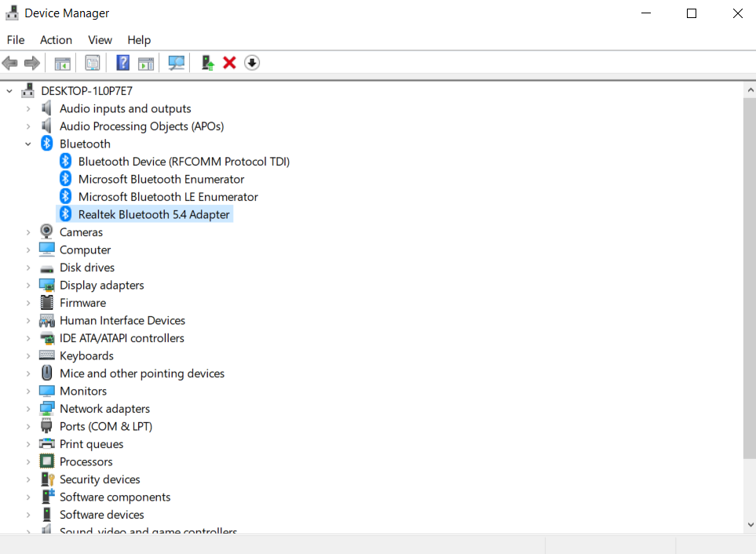
Task: Select the Display adapters icon
Action: click(47, 285)
